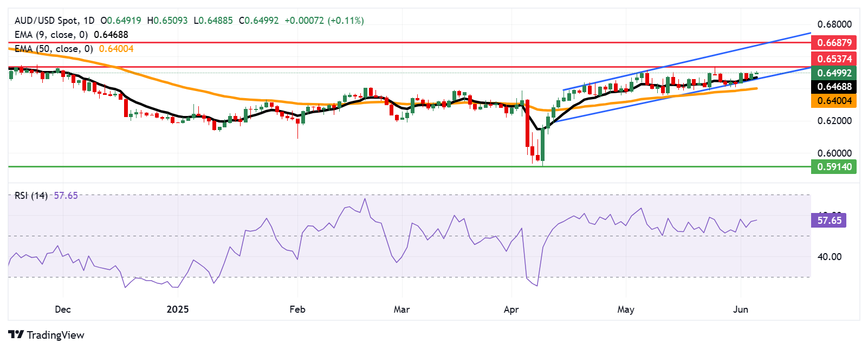The image size is (868, 349).
Task: Click the red 0.65374 resistance label
Action: pos(834,59)
